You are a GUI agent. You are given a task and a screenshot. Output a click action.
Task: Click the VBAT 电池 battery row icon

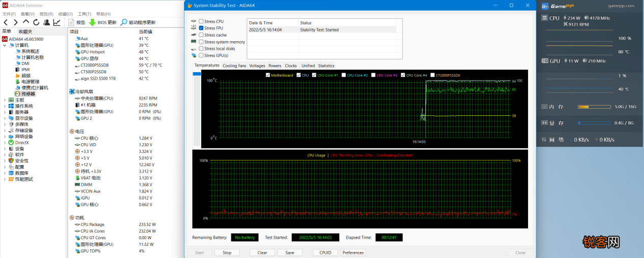[77, 178]
